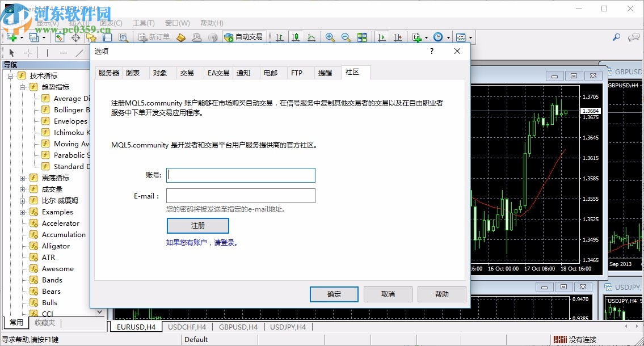Expand the 成交量 tree node
This screenshot has width=644, height=346.
tap(23, 189)
